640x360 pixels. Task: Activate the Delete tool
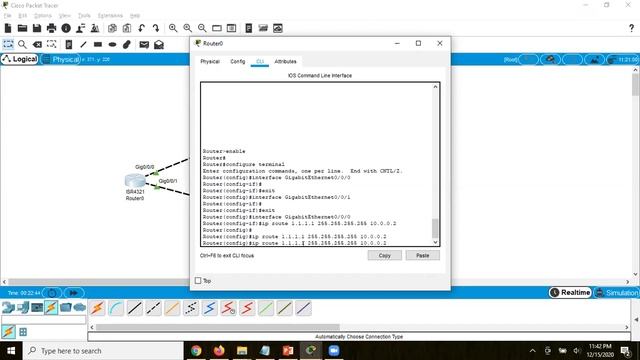(37, 44)
